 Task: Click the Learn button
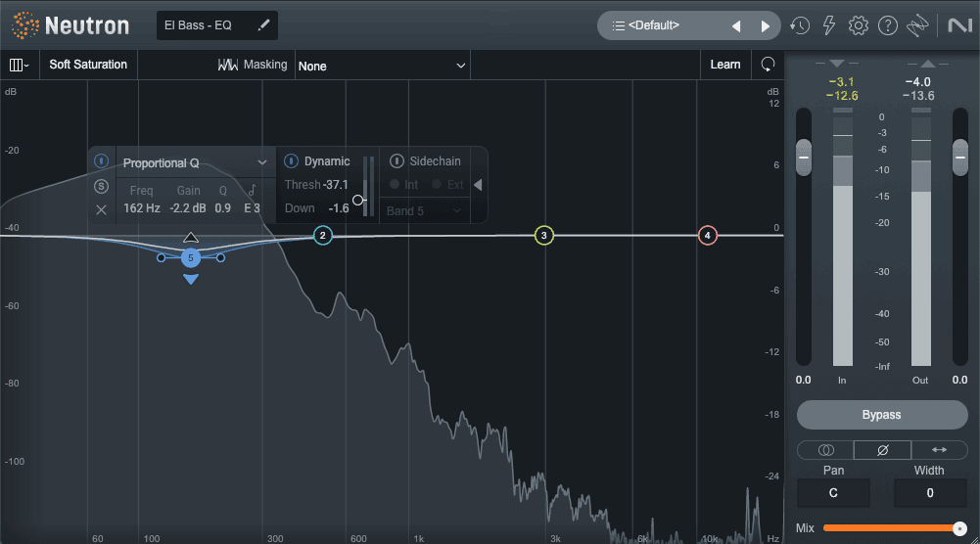tap(725, 65)
